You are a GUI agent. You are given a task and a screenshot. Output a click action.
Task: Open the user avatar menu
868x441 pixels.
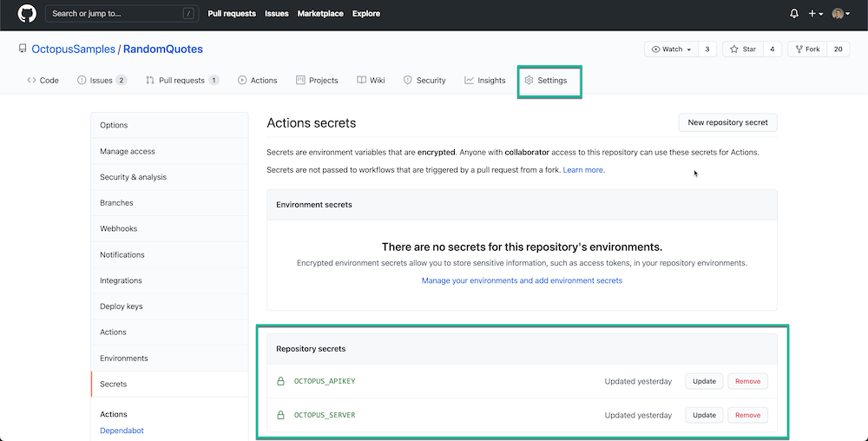coord(841,14)
